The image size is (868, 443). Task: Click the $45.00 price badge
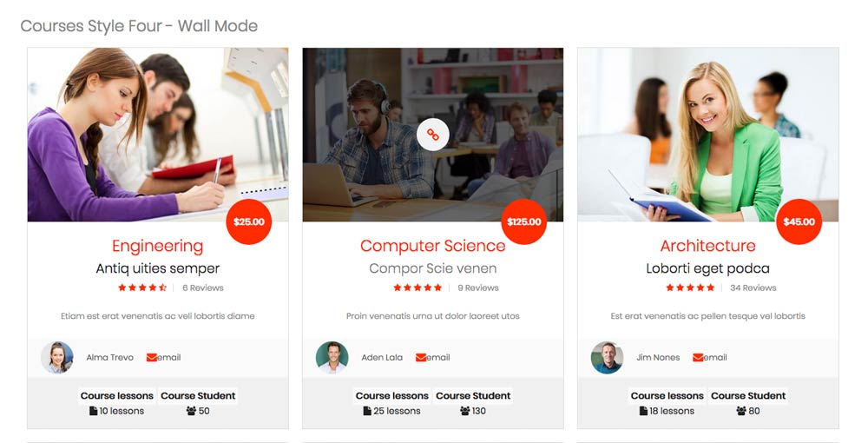[x=799, y=221]
